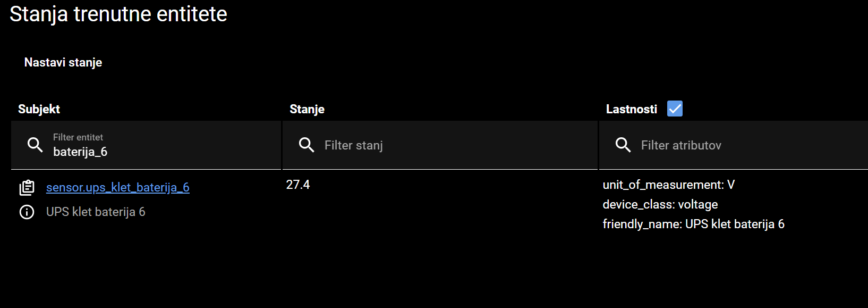868x308 pixels.
Task: Click the Stanja trenutne entitete heading
Action: [118, 14]
